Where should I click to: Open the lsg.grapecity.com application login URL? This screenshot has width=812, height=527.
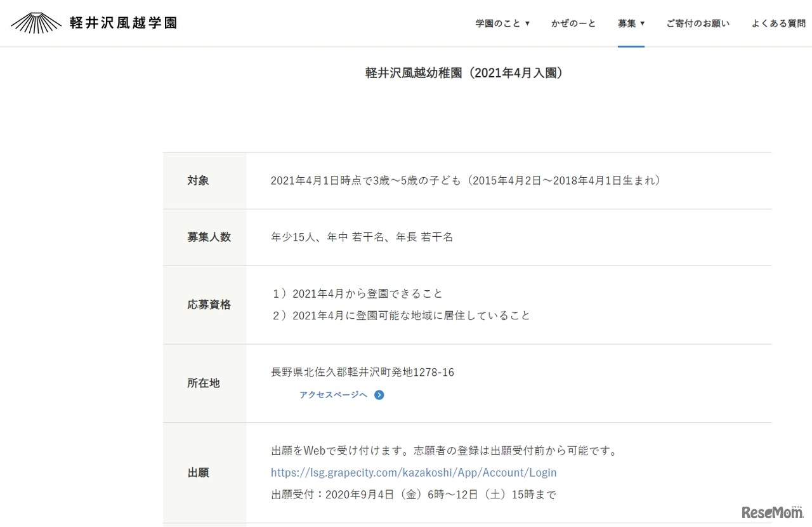pyautogui.click(x=414, y=472)
